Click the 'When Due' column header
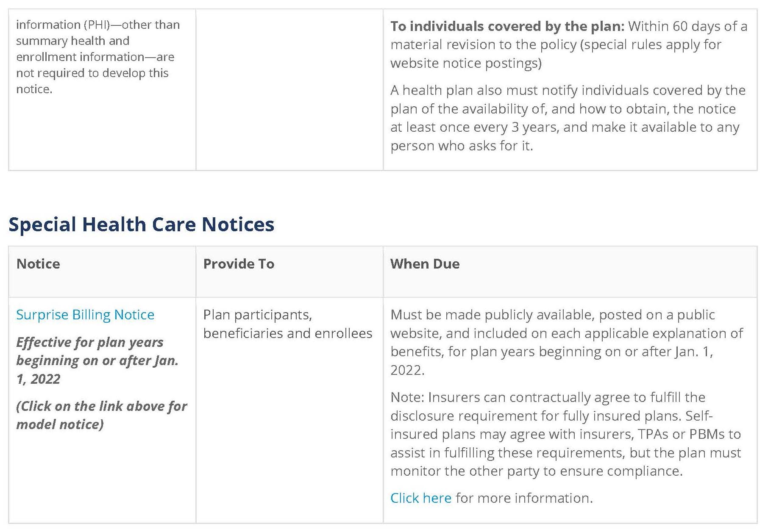Screen dimensions: 768x532 (425, 264)
